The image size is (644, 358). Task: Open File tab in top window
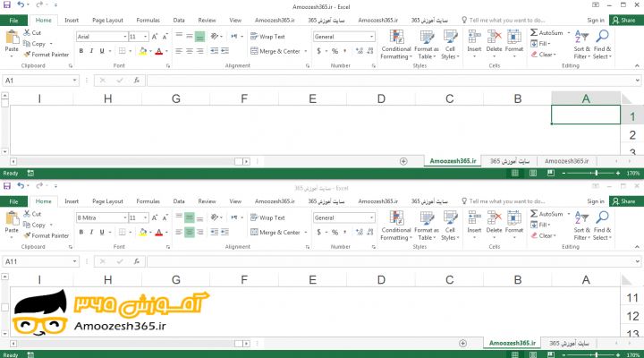[13, 21]
